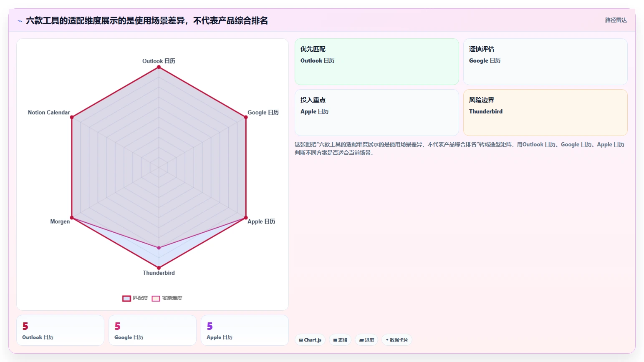Click the description paragraph beginning 这张图把
Image resolution: width=644 pixels, height=362 pixels.
click(x=460, y=148)
